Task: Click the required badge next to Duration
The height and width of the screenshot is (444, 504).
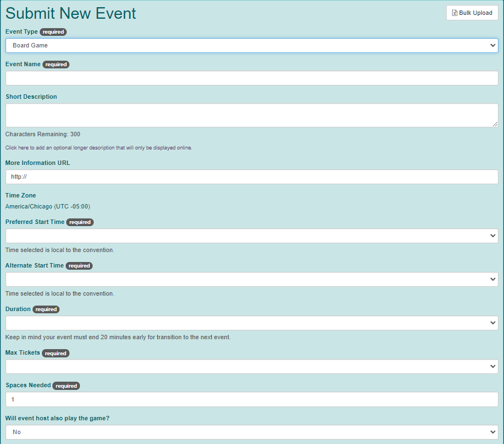Action: pos(46,309)
